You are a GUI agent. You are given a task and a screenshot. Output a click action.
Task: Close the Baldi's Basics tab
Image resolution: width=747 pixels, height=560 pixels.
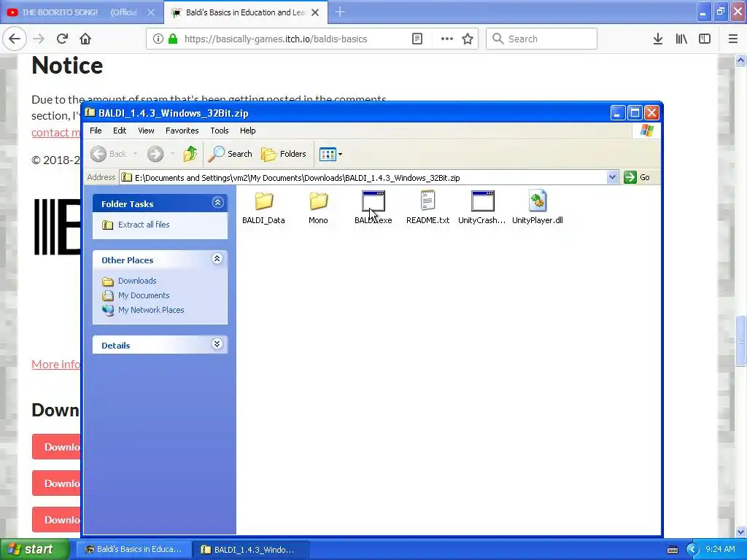pos(315,12)
